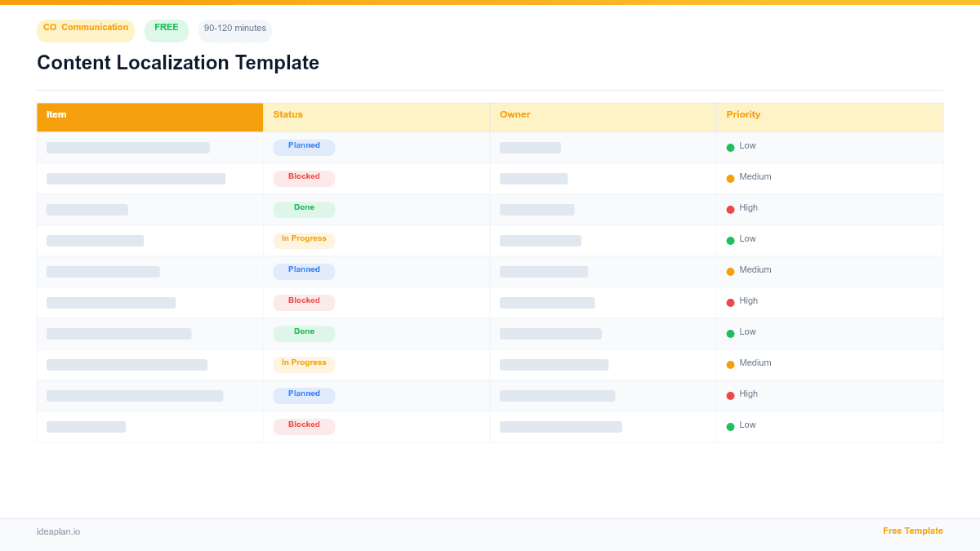Click the green Low priority dot in bottom row

730,425
